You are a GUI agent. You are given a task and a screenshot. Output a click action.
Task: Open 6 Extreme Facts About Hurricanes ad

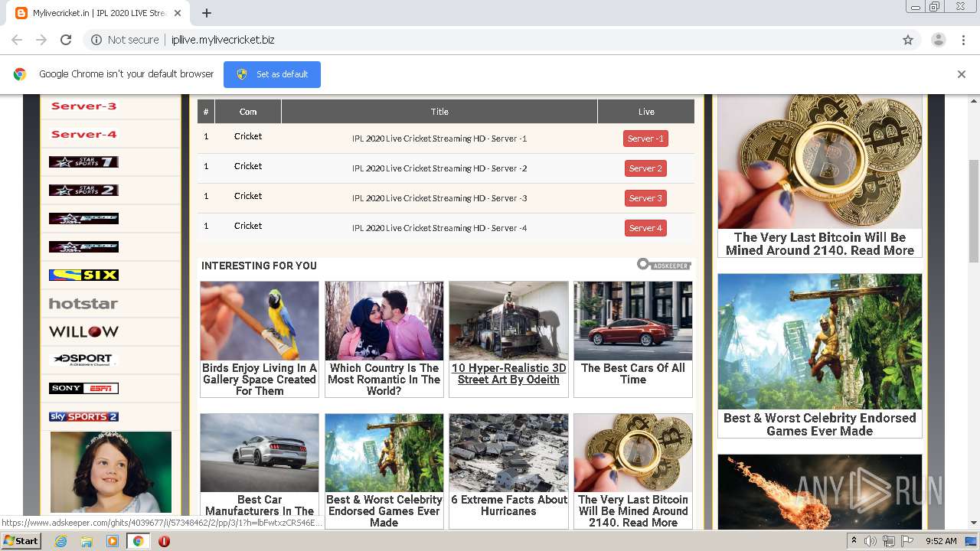coord(509,471)
